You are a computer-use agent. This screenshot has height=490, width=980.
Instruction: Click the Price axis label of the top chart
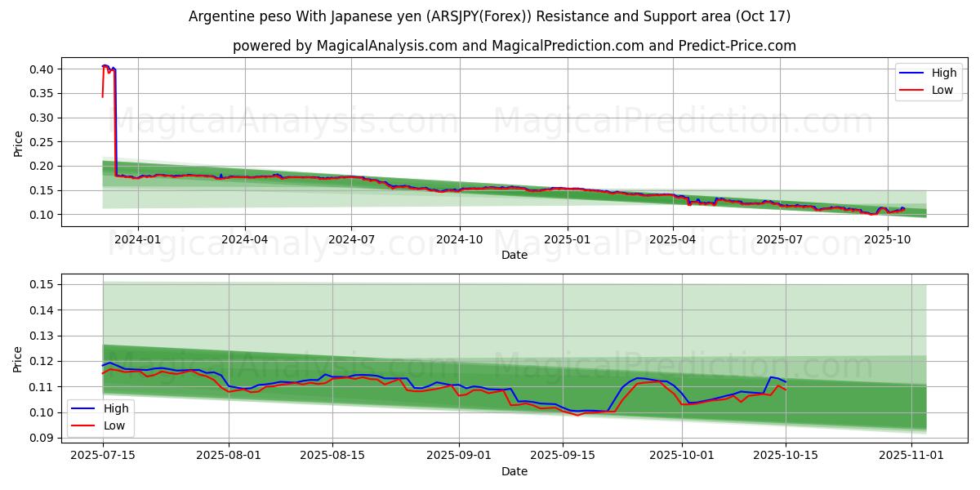pyautogui.click(x=18, y=142)
